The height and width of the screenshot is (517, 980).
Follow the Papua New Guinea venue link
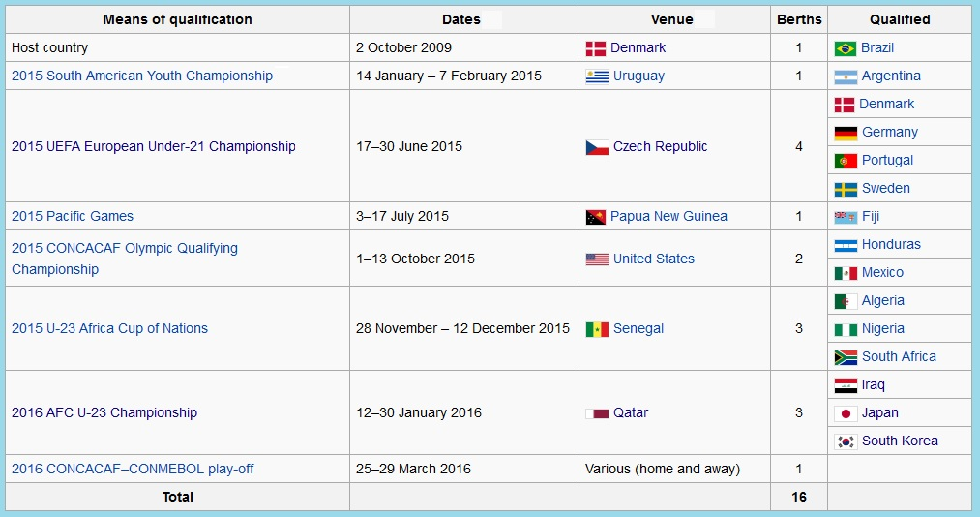pyautogui.click(x=668, y=216)
